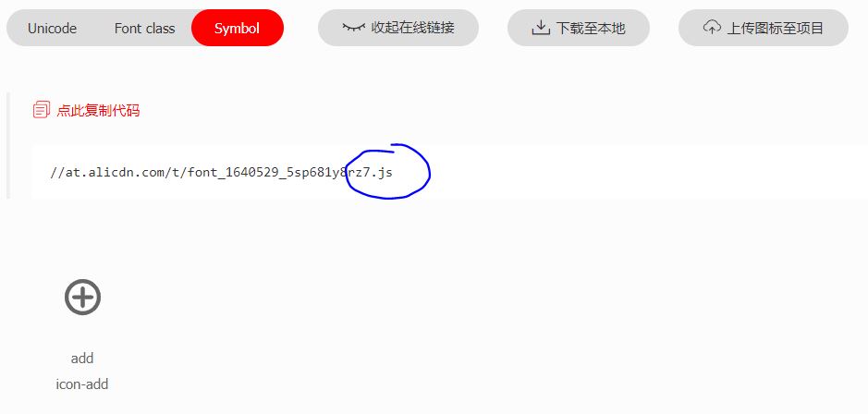Collapse the online link via 收起在线链接
The width and height of the screenshot is (868, 414).
pos(398,28)
